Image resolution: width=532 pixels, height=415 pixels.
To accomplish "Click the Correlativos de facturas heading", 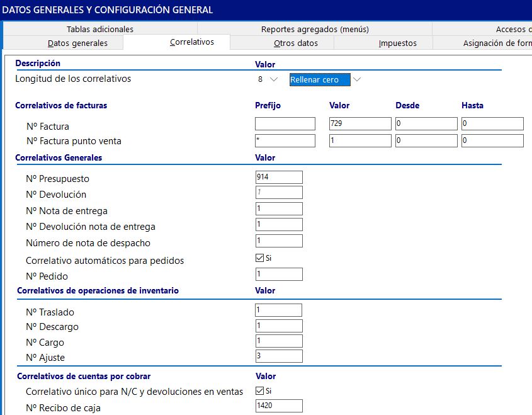I will click(x=61, y=106).
